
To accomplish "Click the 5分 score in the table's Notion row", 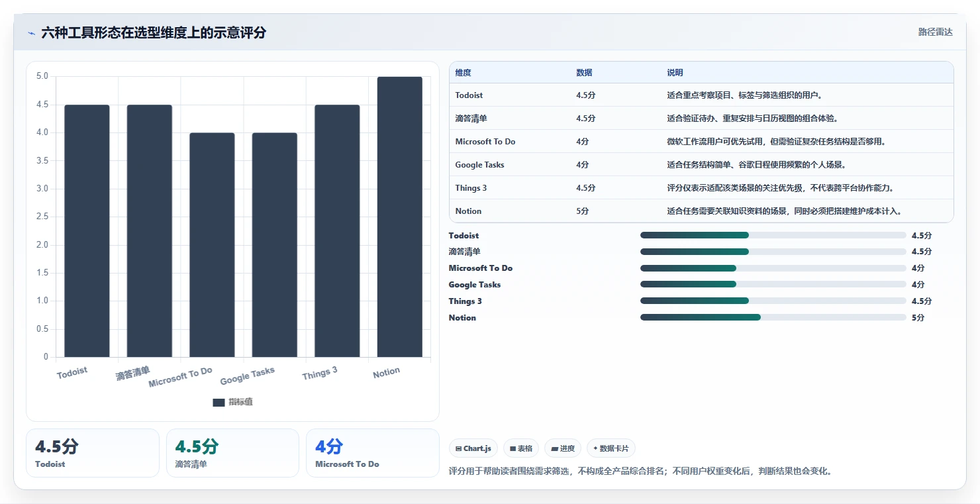I will coord(582,211).
